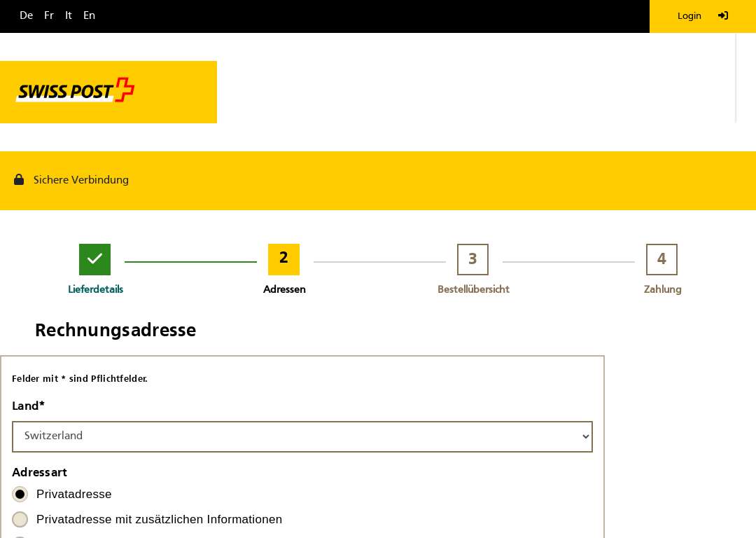The height and width of the screenshot is (538, 756).
Task: Click the Rechnungsadresse heading
Action: pos(115,331)
